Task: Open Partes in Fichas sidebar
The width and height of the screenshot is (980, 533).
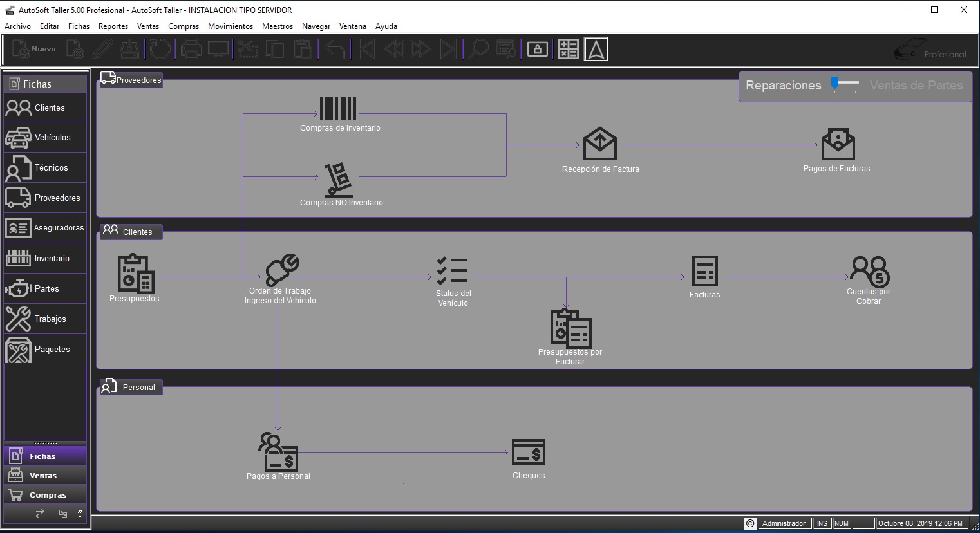Action: pyautogui.click(x=45, y=288)
